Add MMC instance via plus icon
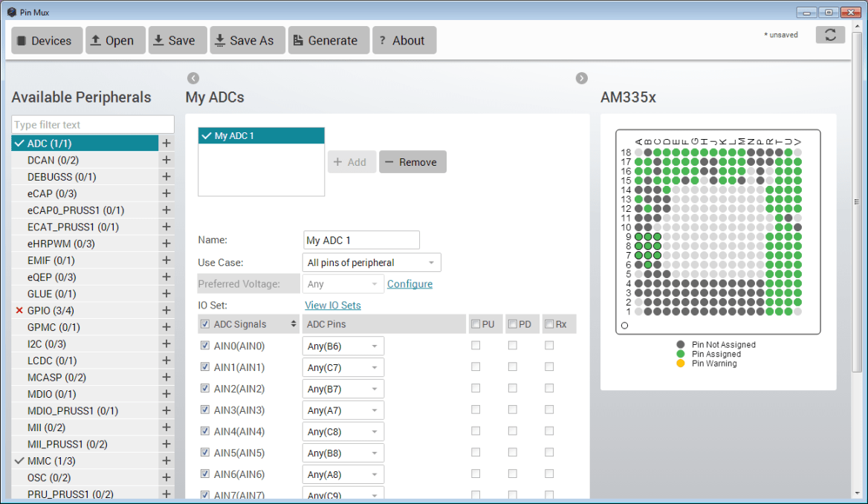Image resolution: width=868 pixels, height=504 pixels. 166,461
